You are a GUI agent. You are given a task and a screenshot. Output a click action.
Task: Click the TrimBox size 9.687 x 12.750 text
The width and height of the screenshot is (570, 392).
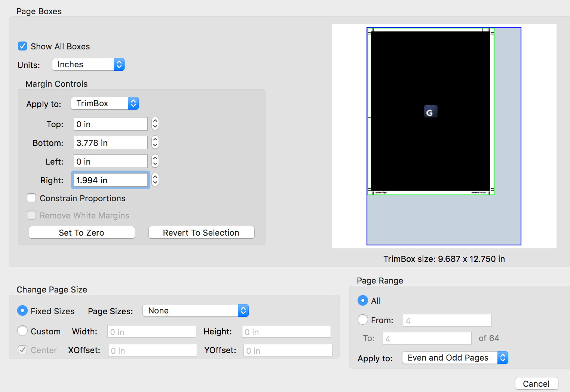444,259
